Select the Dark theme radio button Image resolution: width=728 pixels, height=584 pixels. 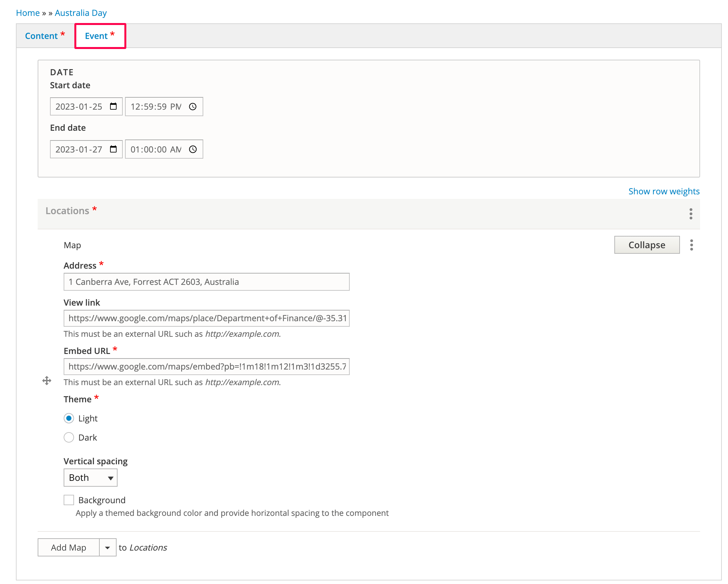[69, 438]
